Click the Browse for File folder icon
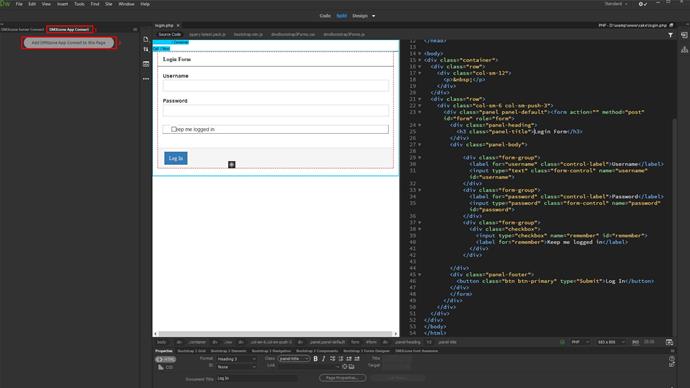Image resolution: width=690 pixels, height=388 pixels. coord(352,366)
